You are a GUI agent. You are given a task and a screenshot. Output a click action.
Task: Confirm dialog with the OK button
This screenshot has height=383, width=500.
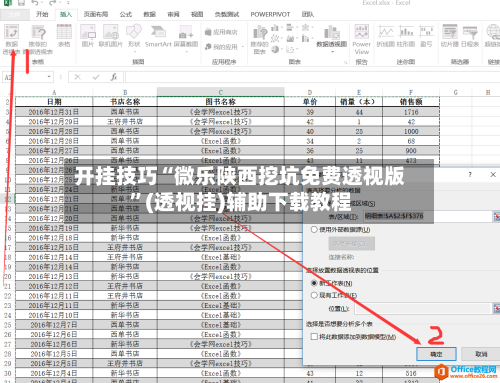[x=436, y=354]
